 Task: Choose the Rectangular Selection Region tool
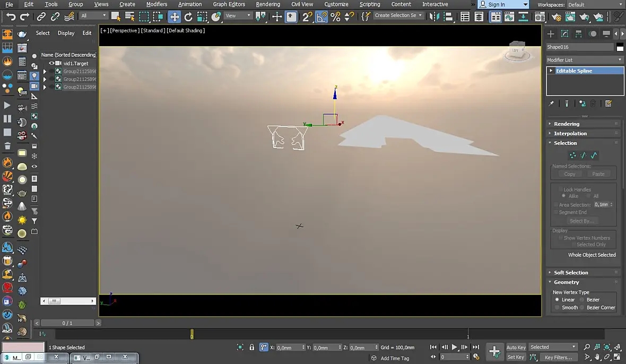tap(144, 16)
